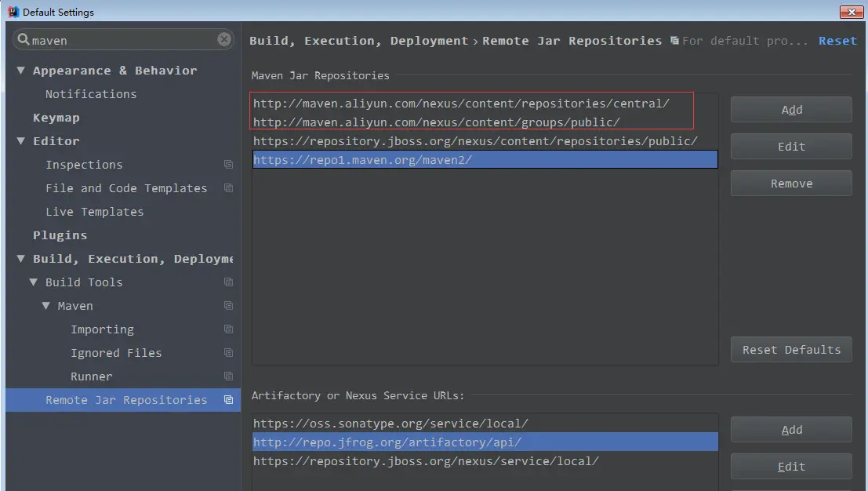The width and height of the screenshot is (868, 491).
Task: Collapse the Maven node in the tree
Action: coord(45,306)
